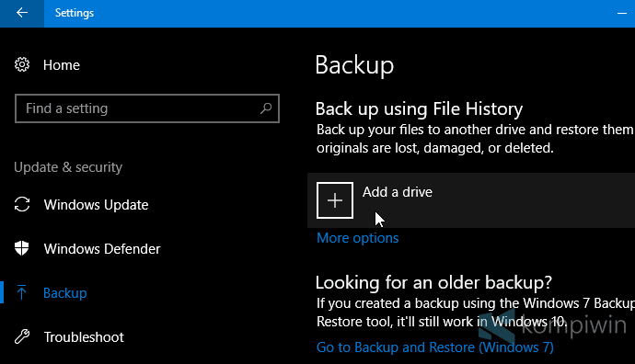Click the Backup upload arrow icon

22,292
